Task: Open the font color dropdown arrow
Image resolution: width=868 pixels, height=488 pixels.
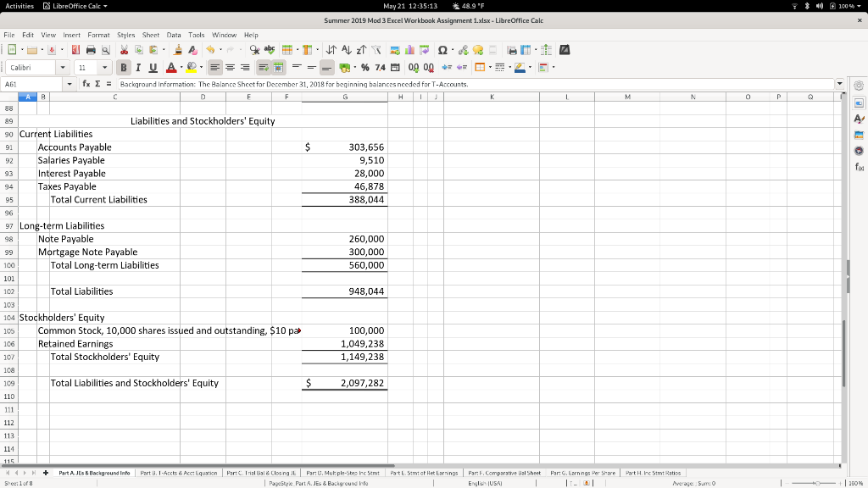Action: [181, 68]
